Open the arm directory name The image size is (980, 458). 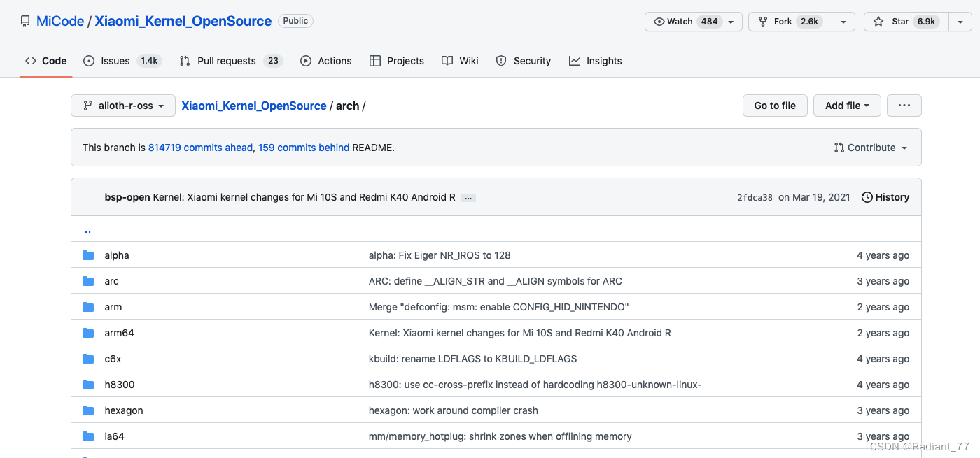coord(113,307)
